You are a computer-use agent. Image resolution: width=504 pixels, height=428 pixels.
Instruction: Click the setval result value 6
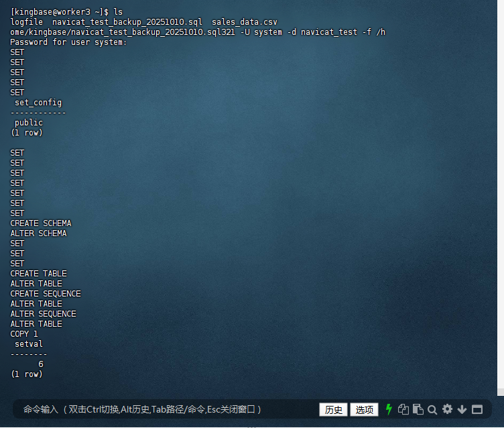pos(41,364)
